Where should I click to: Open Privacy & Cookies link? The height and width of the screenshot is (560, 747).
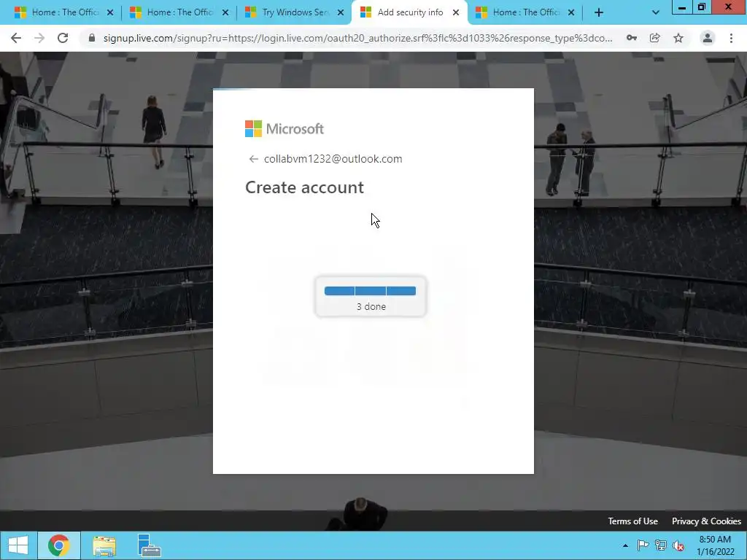tap(706, 521)
